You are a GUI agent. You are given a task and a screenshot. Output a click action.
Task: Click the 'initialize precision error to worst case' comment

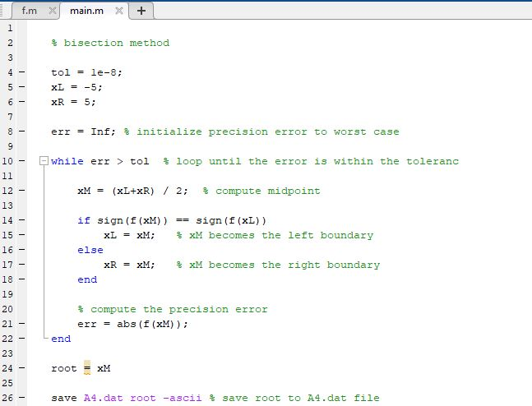click(x=268, y=131)
